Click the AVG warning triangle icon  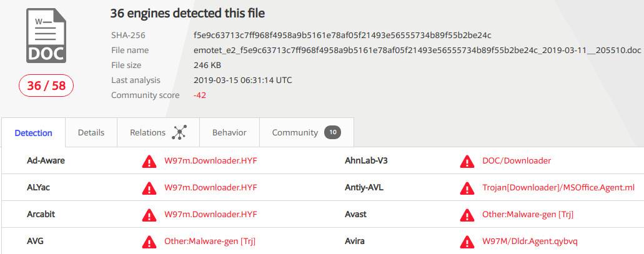pos(149,242)
